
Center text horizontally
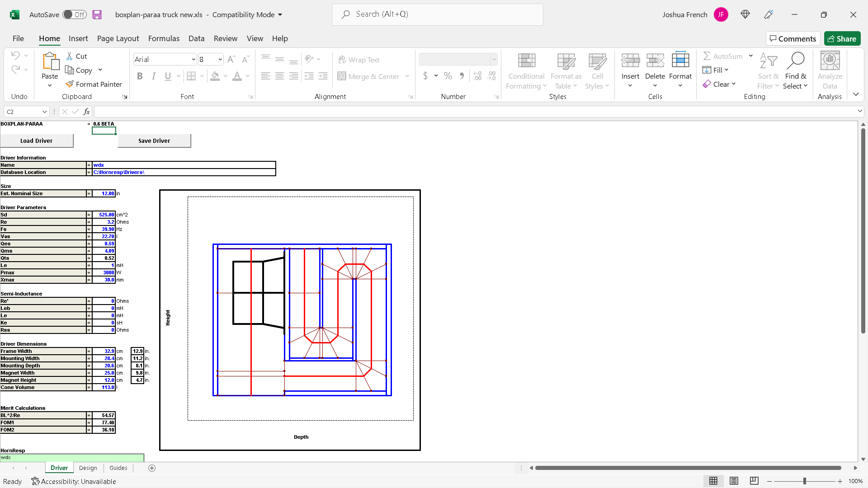[280, 76]
